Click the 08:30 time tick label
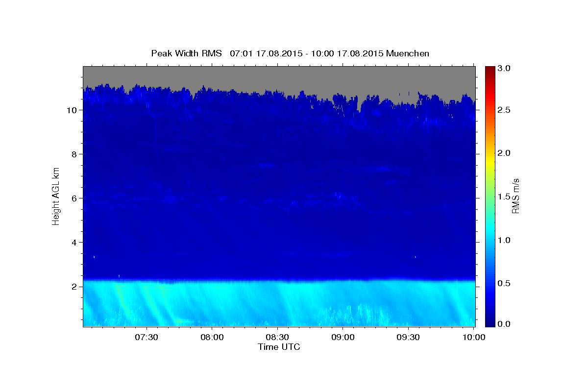Viewport: 588px width, 392px height. coord(277,337)
